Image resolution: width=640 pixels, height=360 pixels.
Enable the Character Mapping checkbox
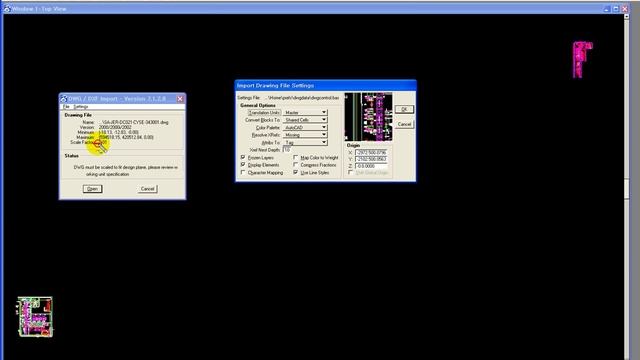click(243, 173)
